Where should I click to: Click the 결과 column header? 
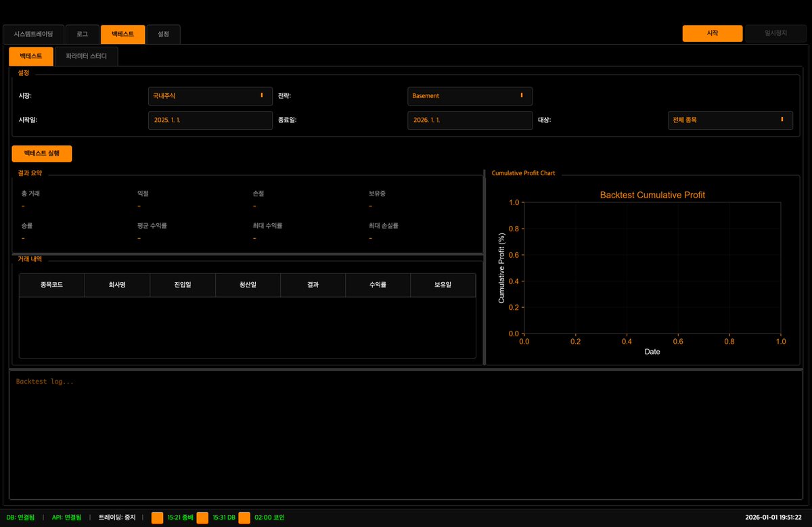click(313, 285)
